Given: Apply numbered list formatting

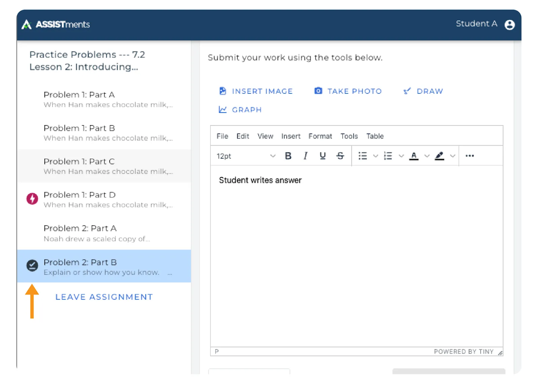Looking at the screenshot, I should pyautogui.click(x=388, y=156).
